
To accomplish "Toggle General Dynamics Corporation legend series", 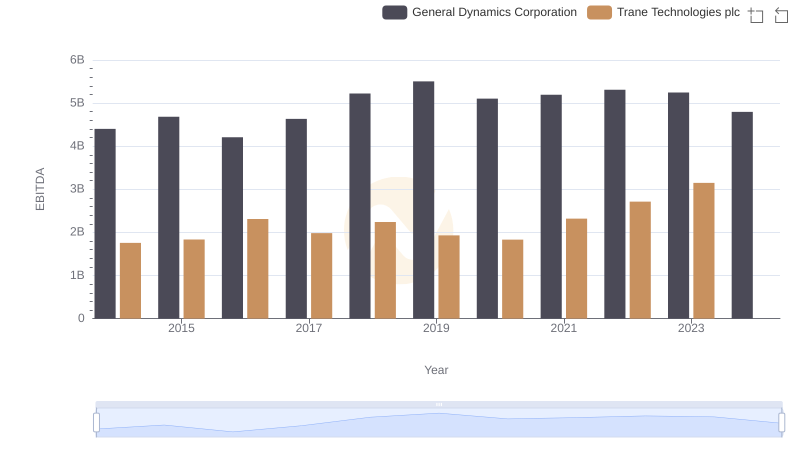I will [479, 12].
